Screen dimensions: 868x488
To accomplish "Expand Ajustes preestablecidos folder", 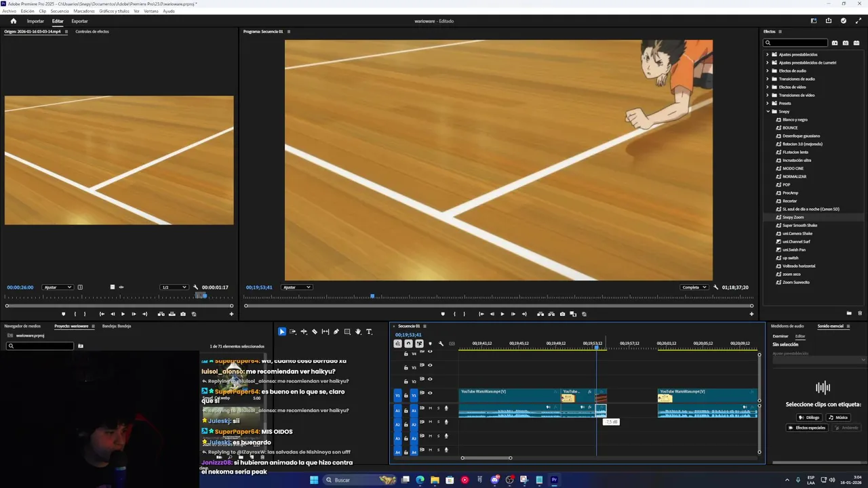I will click(768, 54).
